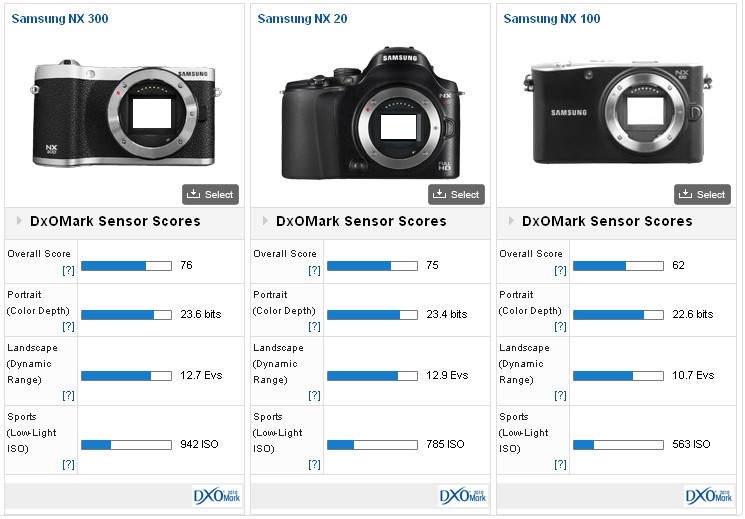Click the NX 300 Overall Score bar
Viewport: 745px width, 519px height.
[126, 266]
